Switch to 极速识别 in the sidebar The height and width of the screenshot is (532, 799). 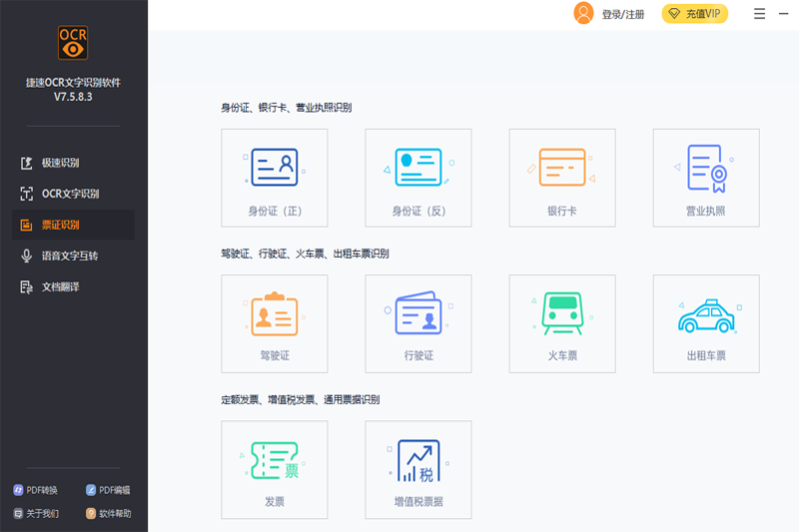60,163
